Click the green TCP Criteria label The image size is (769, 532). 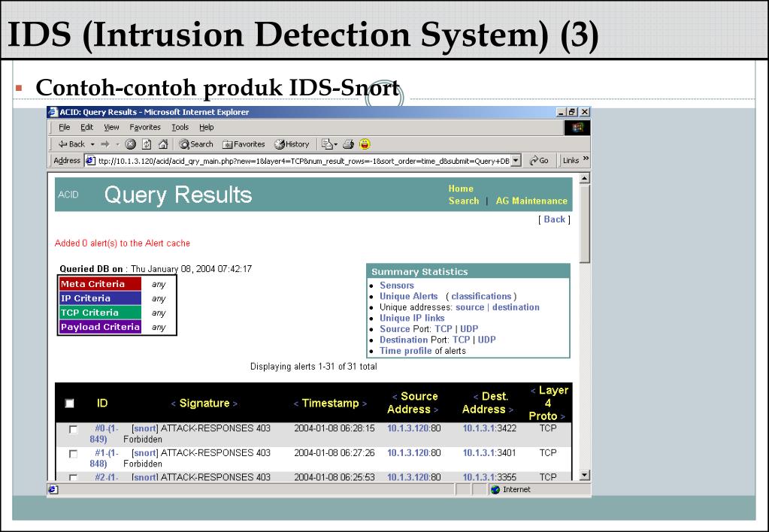[x=100, y=313]
